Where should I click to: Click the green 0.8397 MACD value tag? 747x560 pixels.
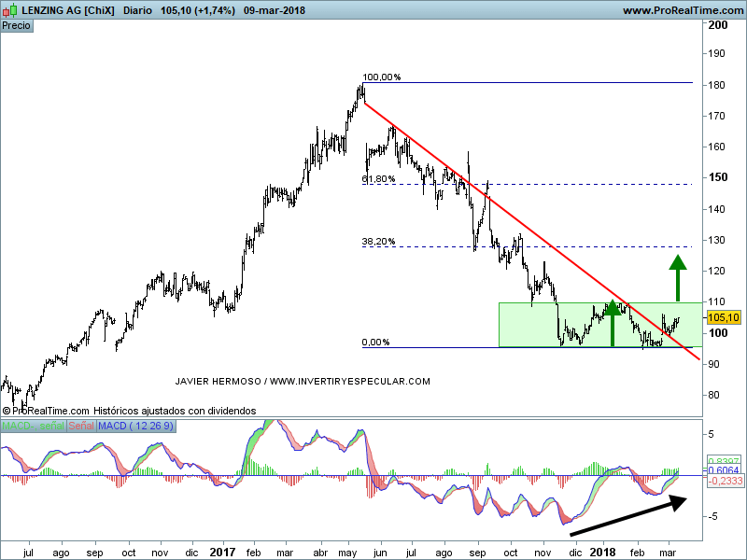tap(723, 461)
